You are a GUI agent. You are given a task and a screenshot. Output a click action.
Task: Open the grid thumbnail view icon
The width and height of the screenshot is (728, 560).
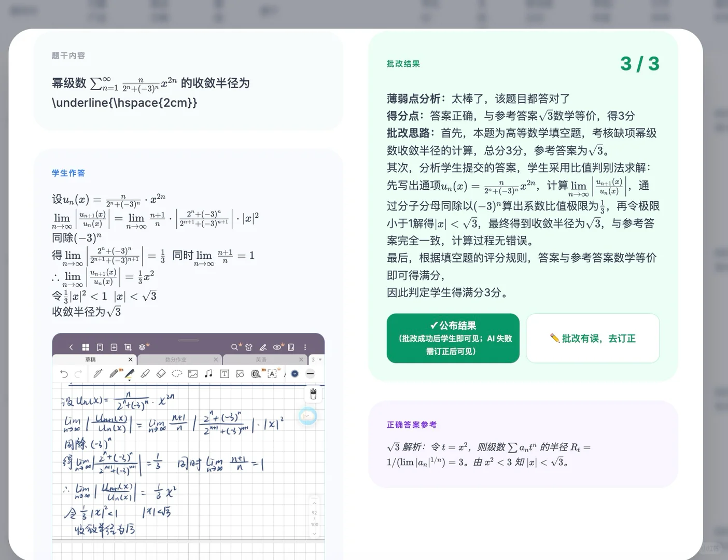86,347
